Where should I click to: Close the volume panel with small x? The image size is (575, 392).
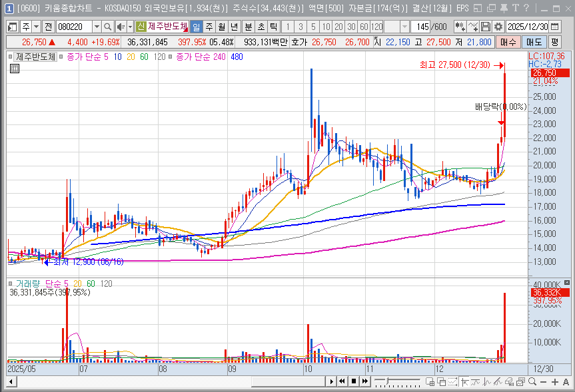[x=567, y=282]
